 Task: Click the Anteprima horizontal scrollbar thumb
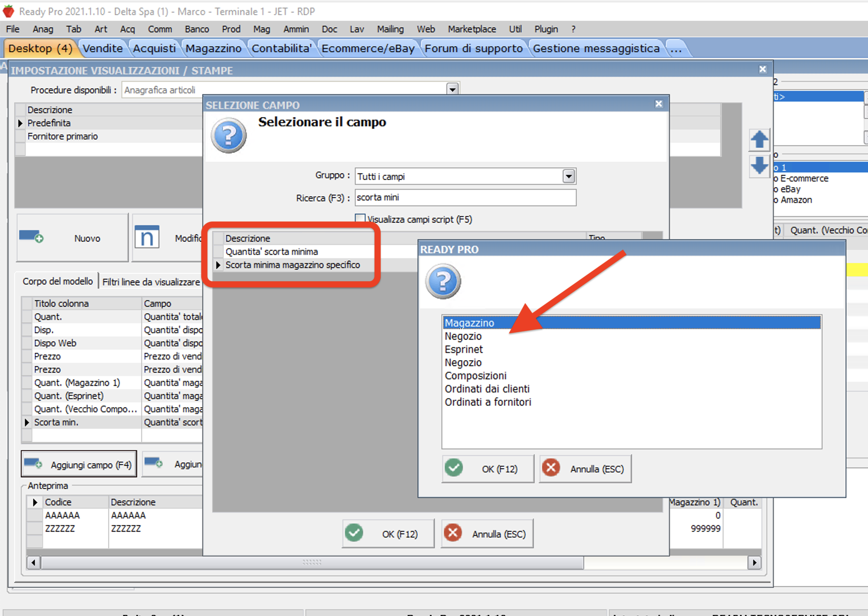click(x=312, y=562)
